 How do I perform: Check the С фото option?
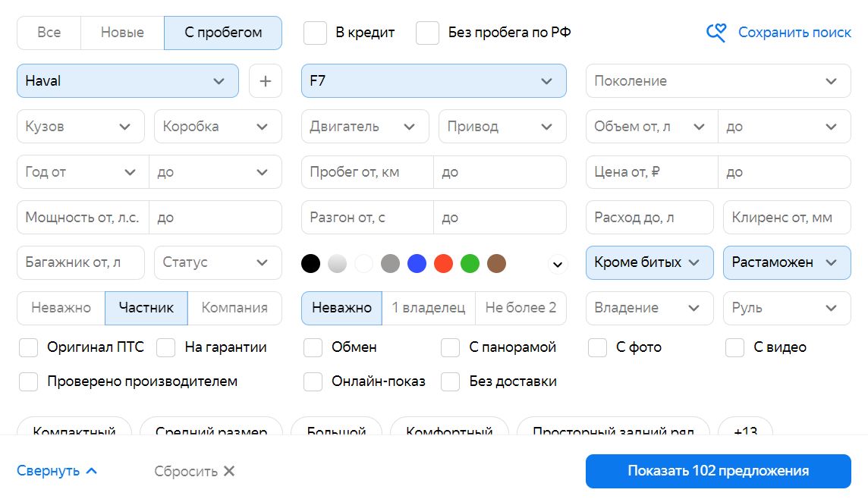tap(597, 347)
